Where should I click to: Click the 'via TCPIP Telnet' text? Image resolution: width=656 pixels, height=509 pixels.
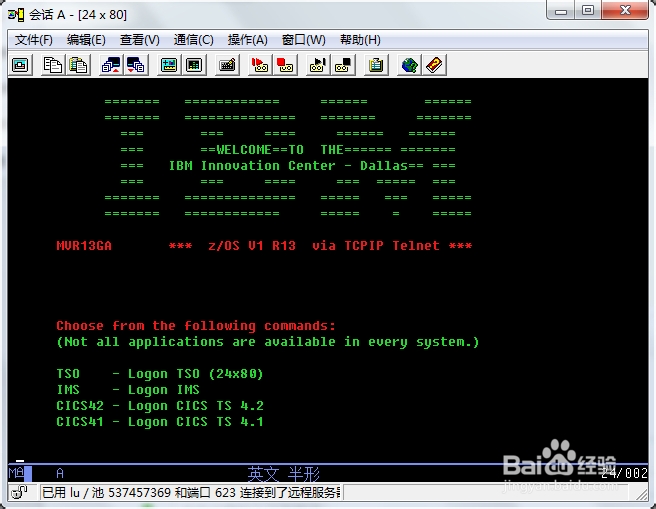[376, 246]
